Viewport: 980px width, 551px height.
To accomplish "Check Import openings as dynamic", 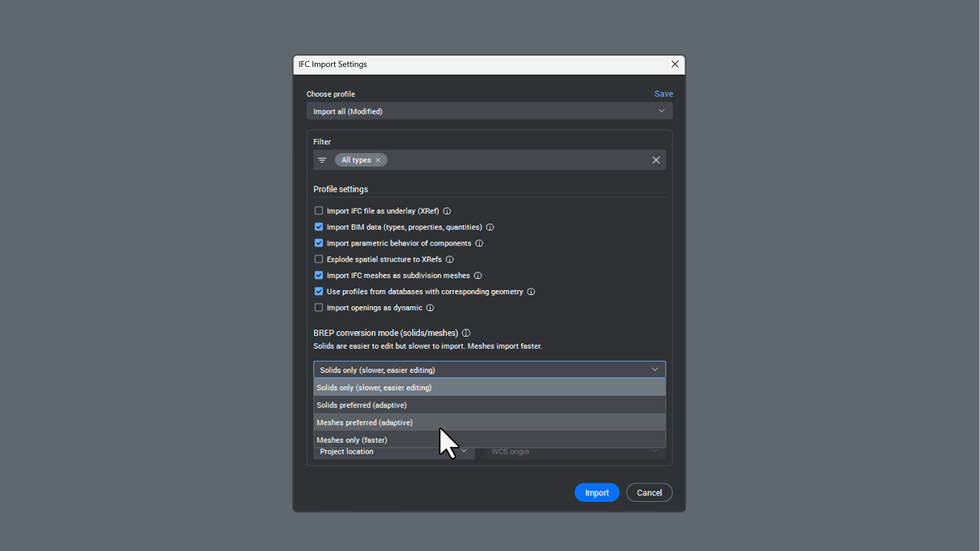I will click(319, 308).
